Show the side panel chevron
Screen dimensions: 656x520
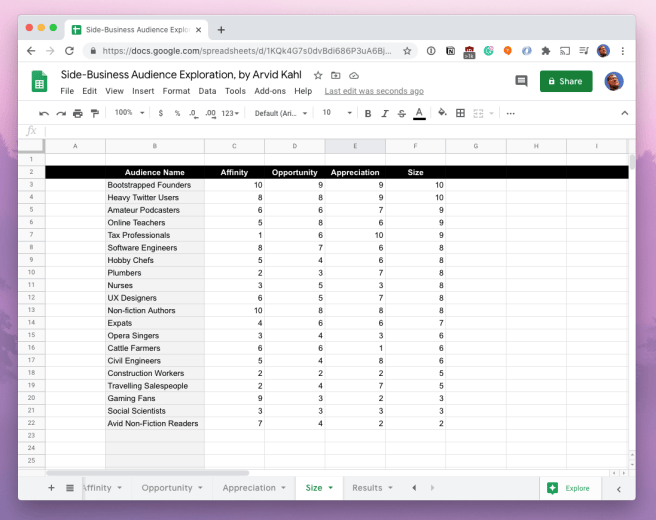pos(618,489)
